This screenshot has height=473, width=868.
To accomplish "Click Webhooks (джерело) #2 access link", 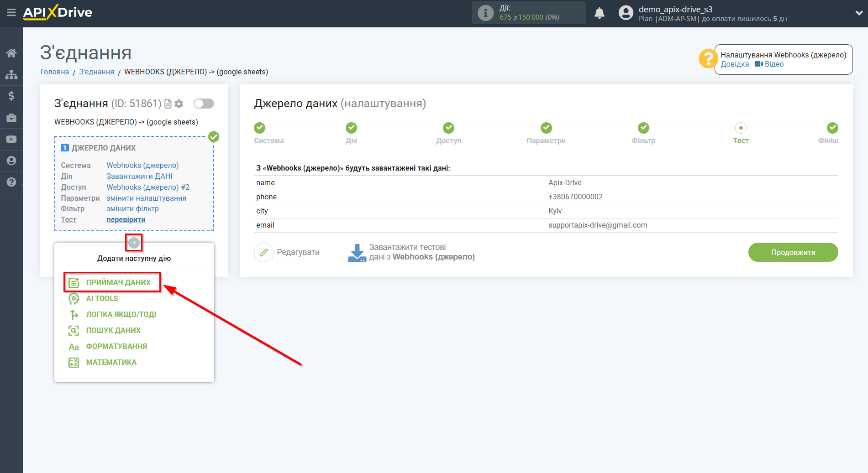I will tap(148, 187).
